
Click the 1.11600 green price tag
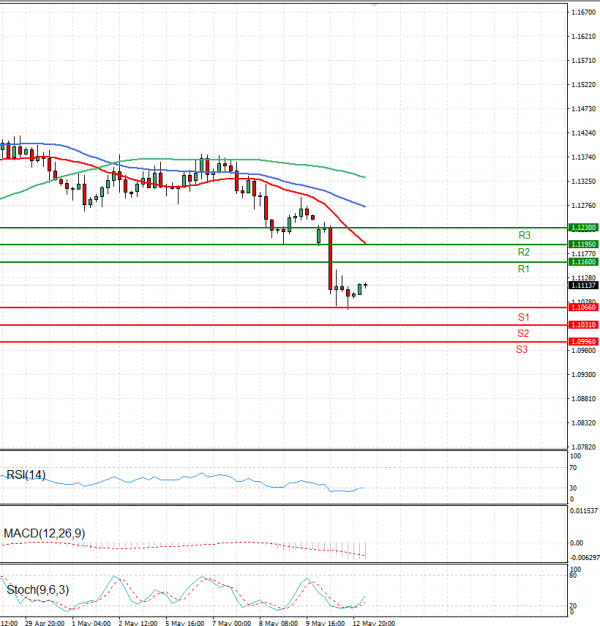pos(583,262)
